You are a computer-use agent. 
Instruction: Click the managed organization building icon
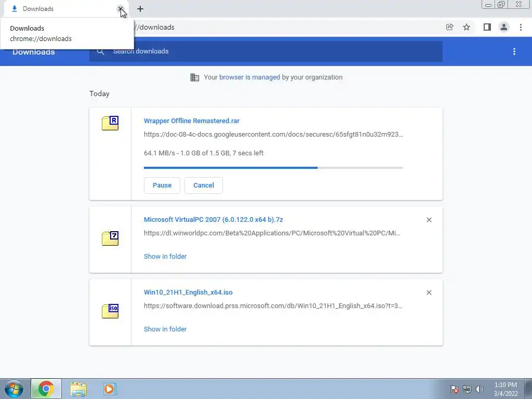pos(195,77)
